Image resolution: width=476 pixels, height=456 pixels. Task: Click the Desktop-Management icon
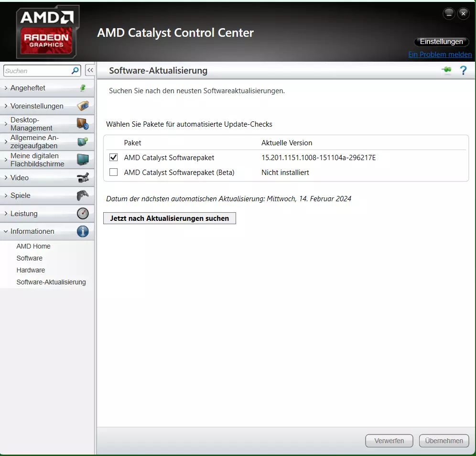coord(83,124)
